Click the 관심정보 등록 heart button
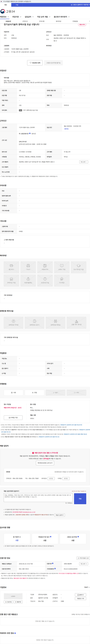 [x=35, y=63]
